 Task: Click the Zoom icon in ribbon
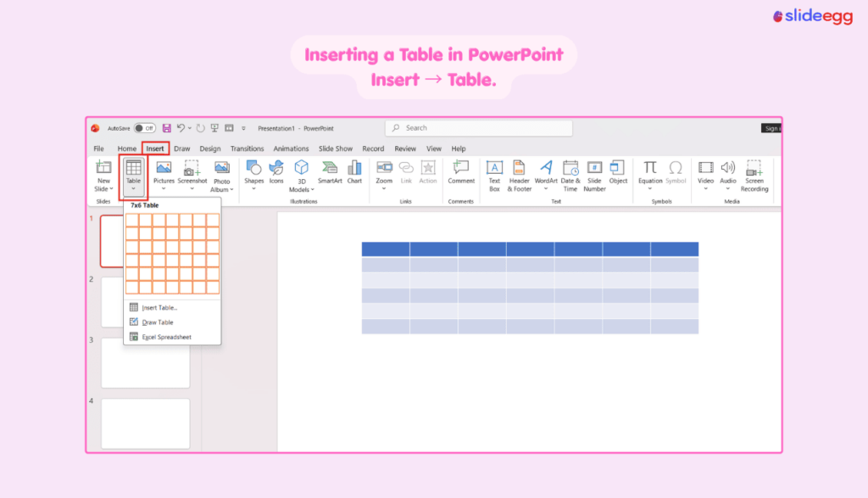click(384, 167)
